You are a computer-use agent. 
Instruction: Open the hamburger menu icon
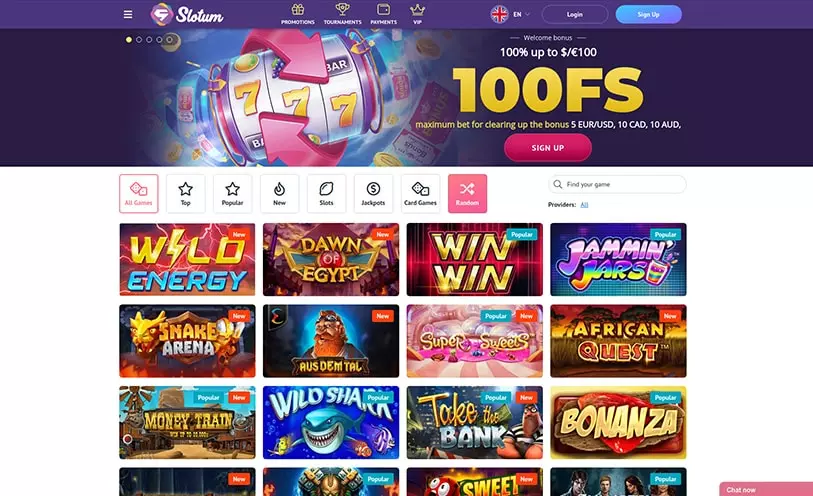point(128,15)
